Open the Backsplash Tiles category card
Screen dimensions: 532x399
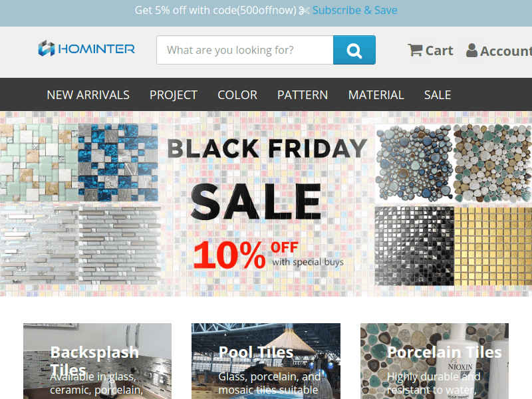click(97, 361)
